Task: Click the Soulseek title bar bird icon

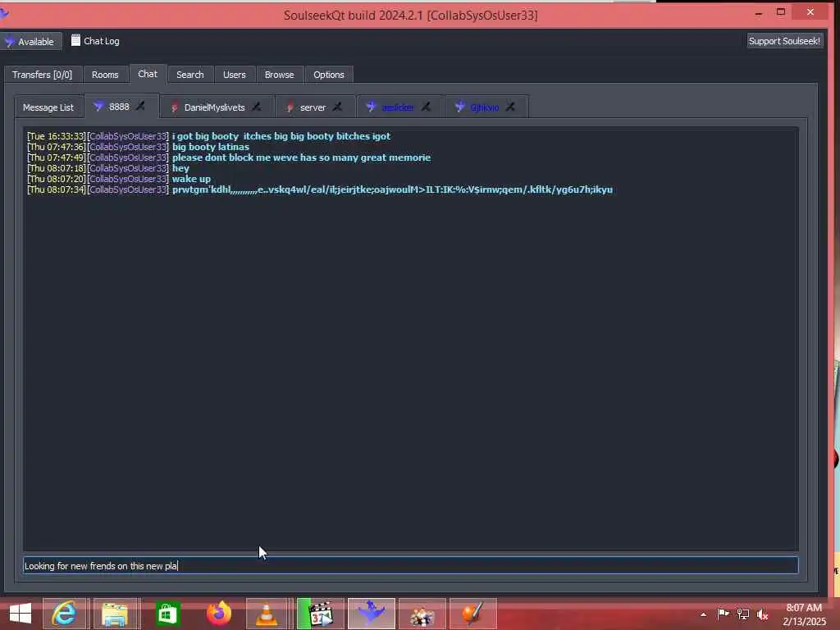Action: (4, 13)
